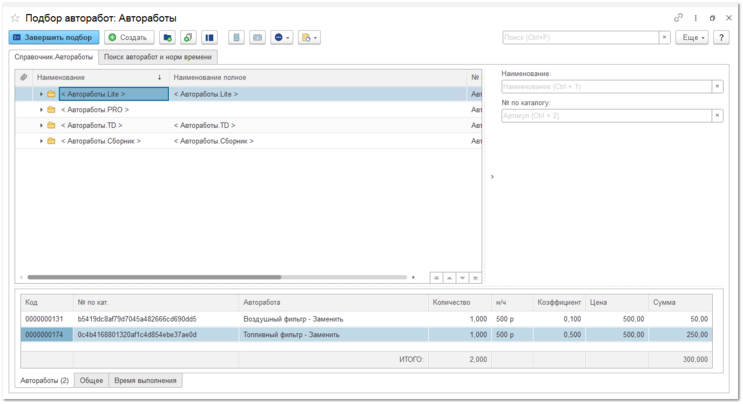The image size is (743, 404).
Task: Click the gray card toolbar icon
Action: pos(257,37)
